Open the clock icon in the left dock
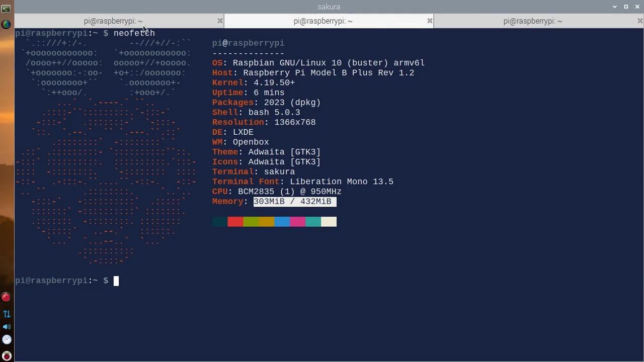 coord(6,339)
